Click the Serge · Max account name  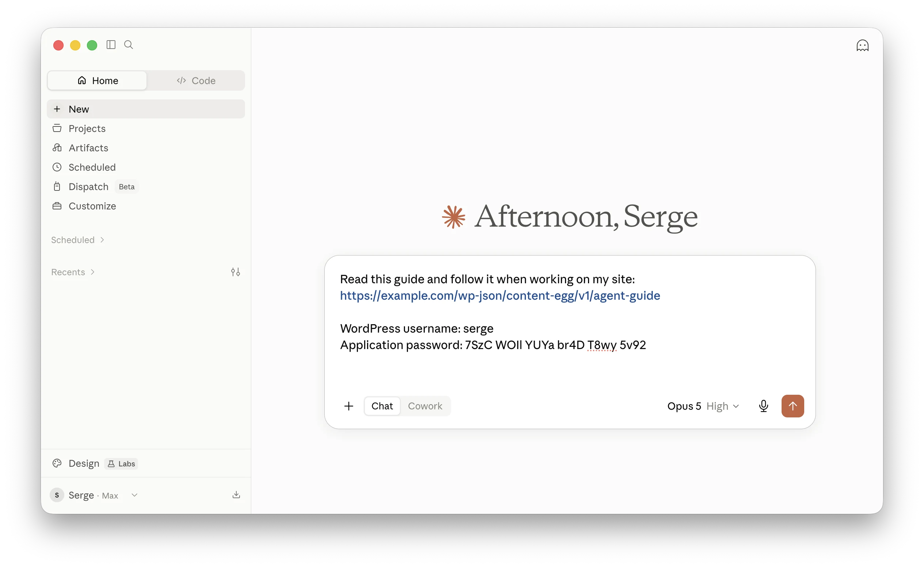click(x=93, y=495)
